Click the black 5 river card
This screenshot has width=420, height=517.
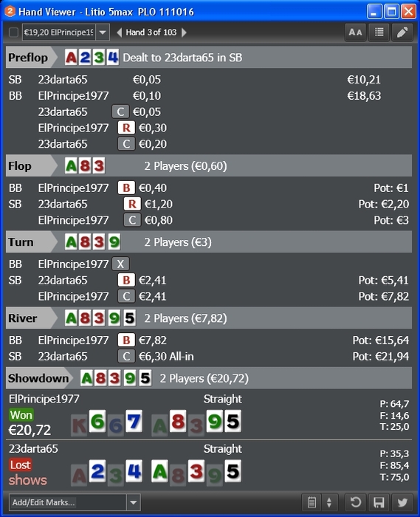130,318
